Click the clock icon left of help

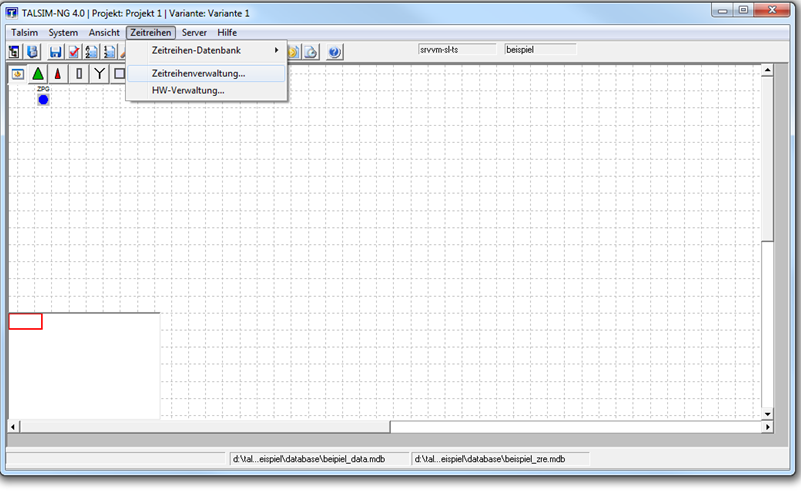[x=311, y=52]
